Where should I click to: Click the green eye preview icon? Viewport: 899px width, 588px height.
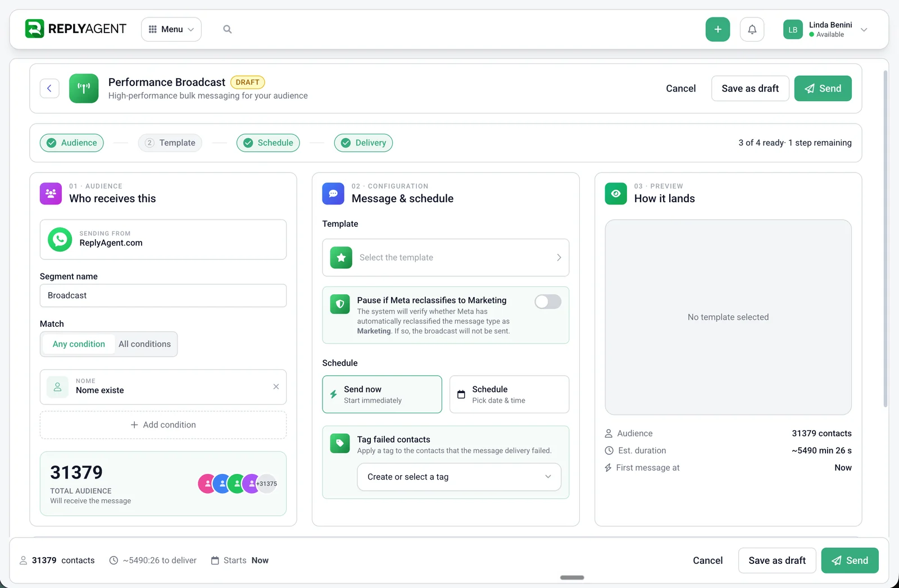(616, 194)
